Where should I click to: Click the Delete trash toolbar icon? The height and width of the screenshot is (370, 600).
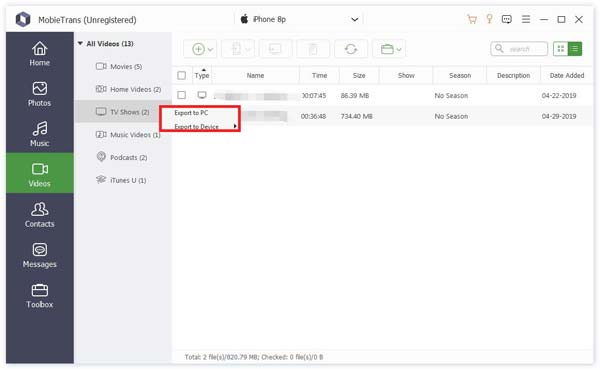coord(313,49)
